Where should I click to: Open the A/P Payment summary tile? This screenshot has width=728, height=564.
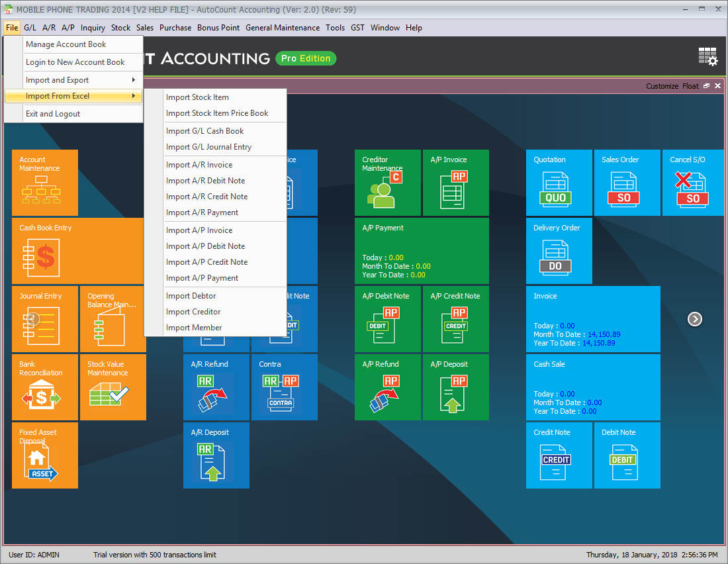(x=422, y=251)
